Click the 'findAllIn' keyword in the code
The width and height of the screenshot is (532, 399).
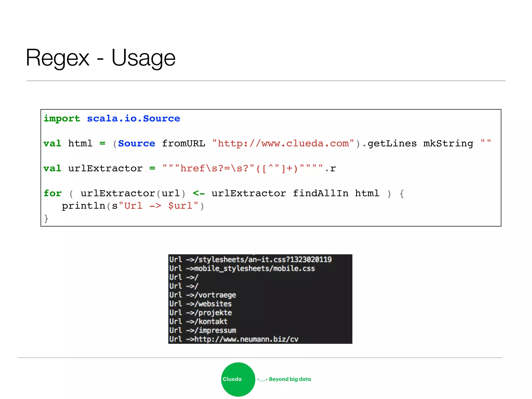(321, 193)
